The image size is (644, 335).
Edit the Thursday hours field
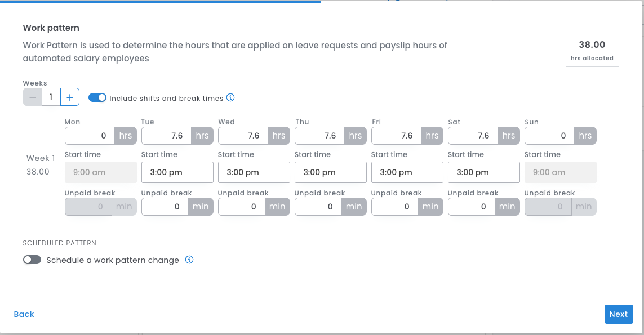(x=320, y=136)
